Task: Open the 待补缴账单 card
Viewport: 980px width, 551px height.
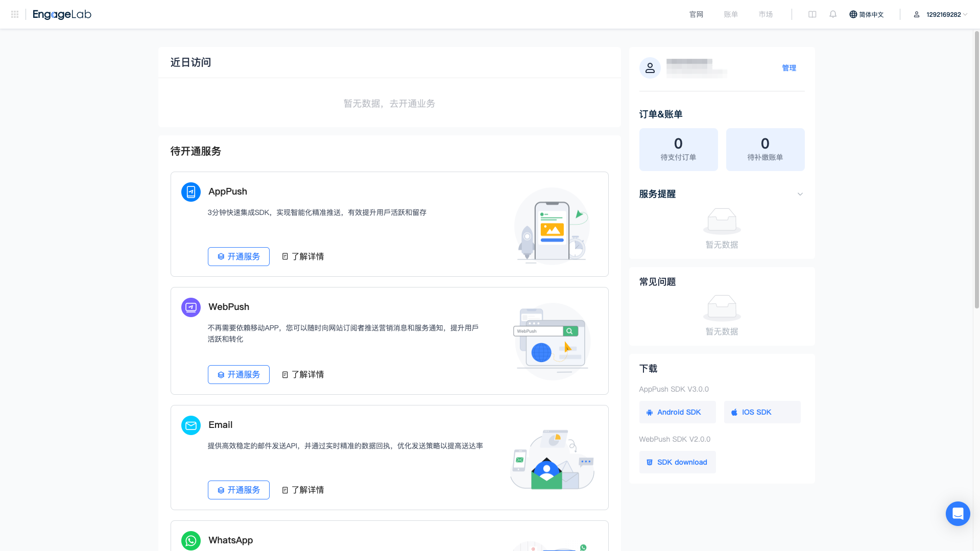Action: coord(765,150)
